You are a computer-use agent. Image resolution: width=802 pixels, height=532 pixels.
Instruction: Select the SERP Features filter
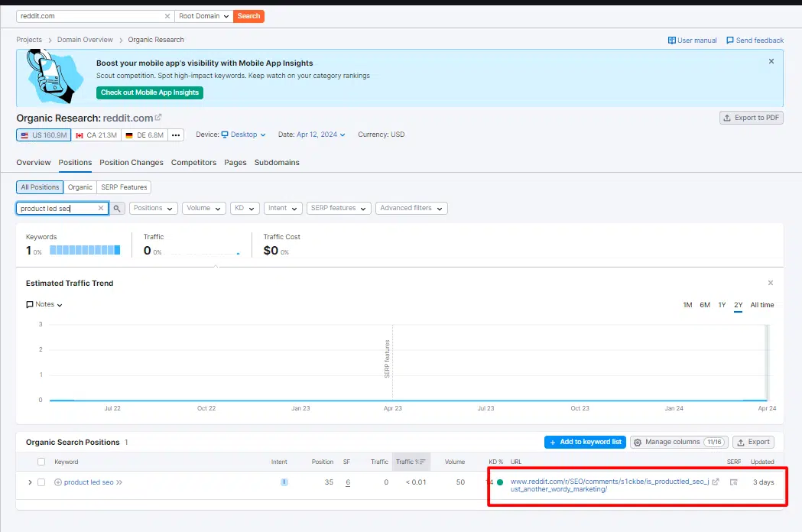(124, 187)
